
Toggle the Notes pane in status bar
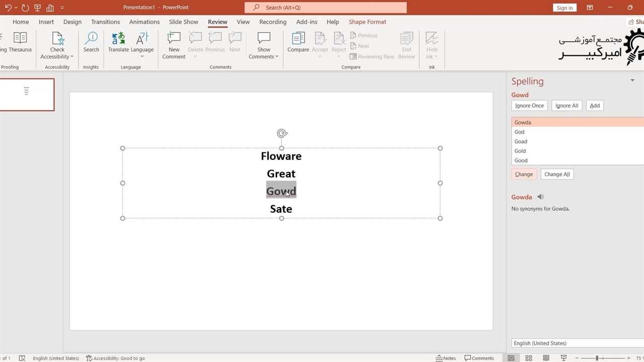point(446,358)
